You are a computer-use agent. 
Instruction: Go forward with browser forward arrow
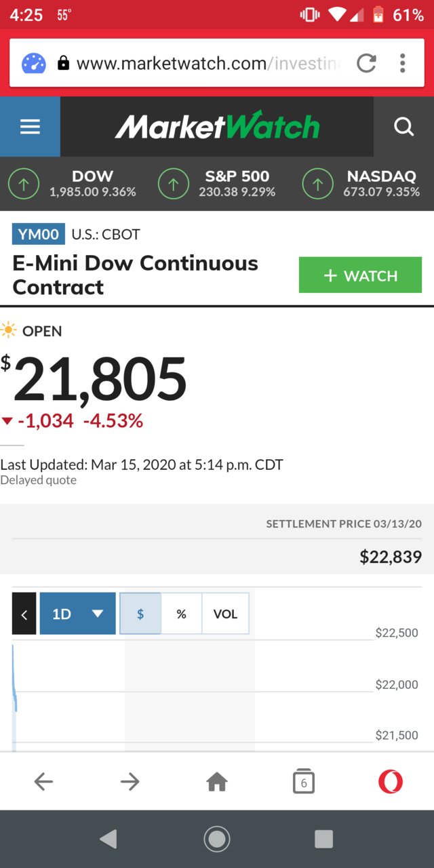[x=130, y=782]
